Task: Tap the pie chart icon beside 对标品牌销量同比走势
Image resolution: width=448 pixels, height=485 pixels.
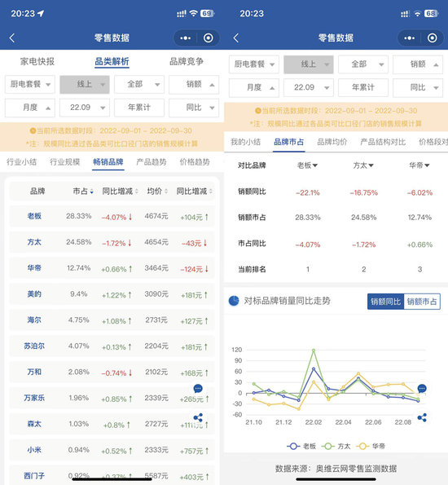Action: click(234, 301)
